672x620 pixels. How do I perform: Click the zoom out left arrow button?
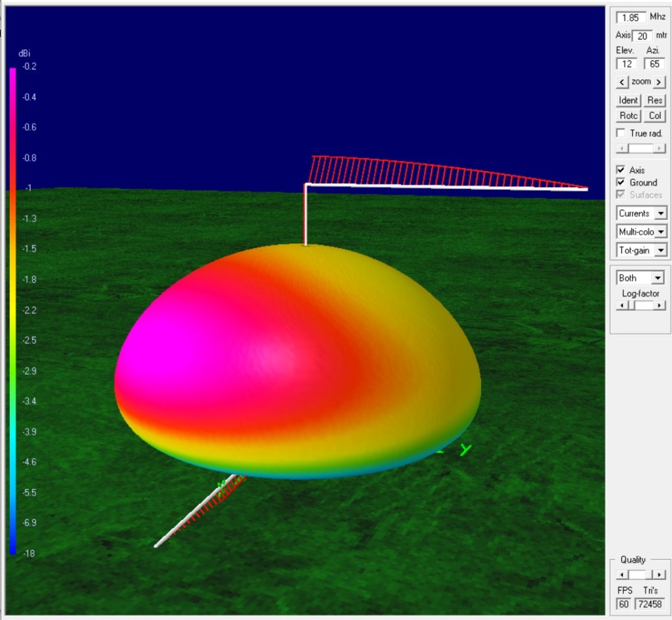point(622,82)
